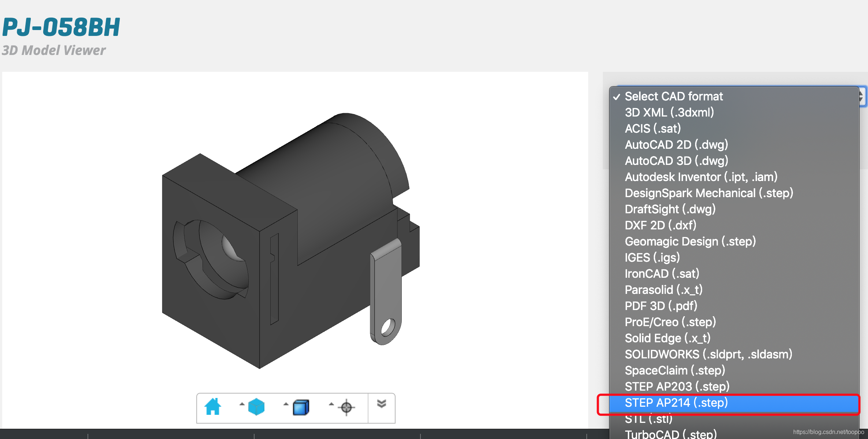The image size is (868, 439).
Task: Click the blue shaded render mode cube icon
Action: (301, 407)
